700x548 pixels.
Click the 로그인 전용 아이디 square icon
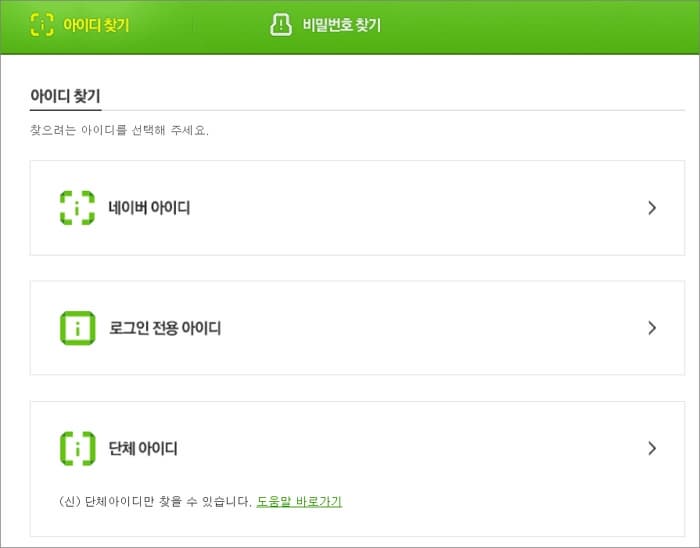click(78, 328)
